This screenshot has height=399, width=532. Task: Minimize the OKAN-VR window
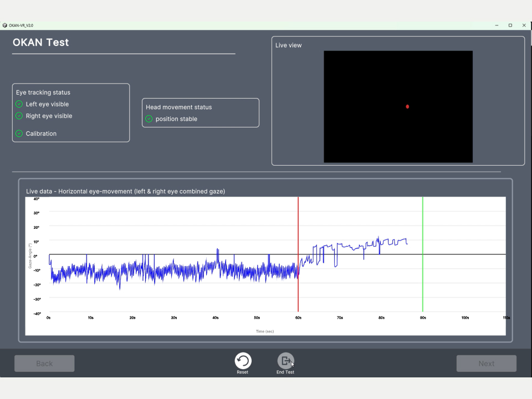497,25
